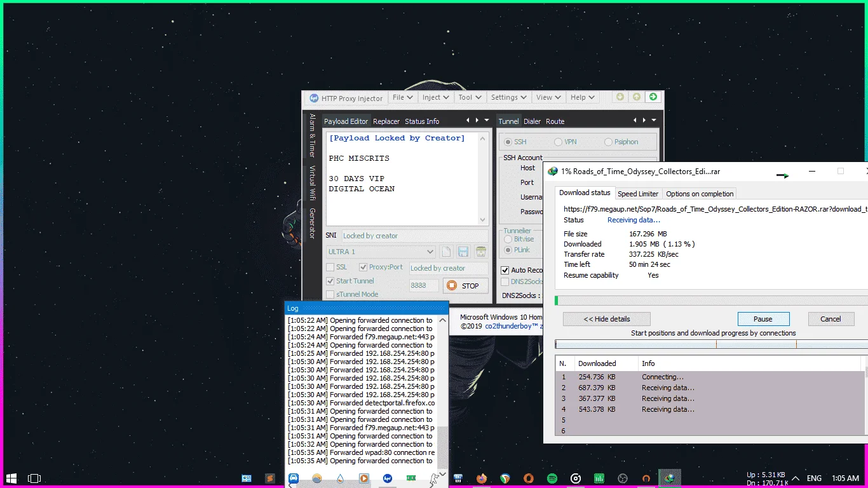The image size is (868, 488).
Task: Select the VPN radio button
Action: click(x=558, y=142)
